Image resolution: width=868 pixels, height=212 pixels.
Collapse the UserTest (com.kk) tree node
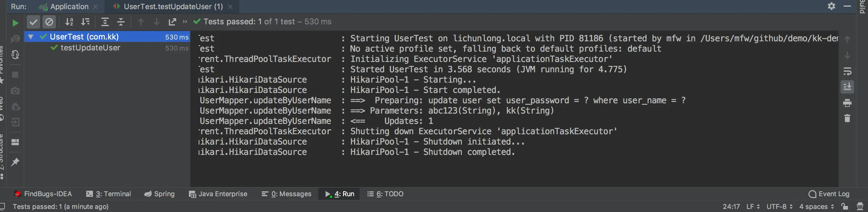click(31, 37)
